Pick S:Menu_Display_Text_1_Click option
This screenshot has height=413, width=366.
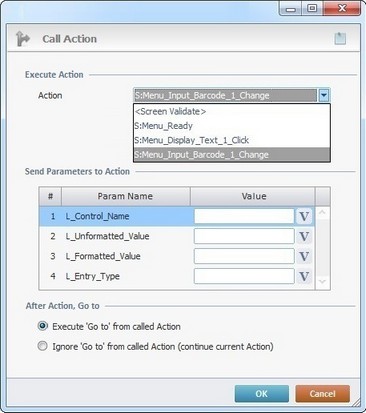coord(232,140)
